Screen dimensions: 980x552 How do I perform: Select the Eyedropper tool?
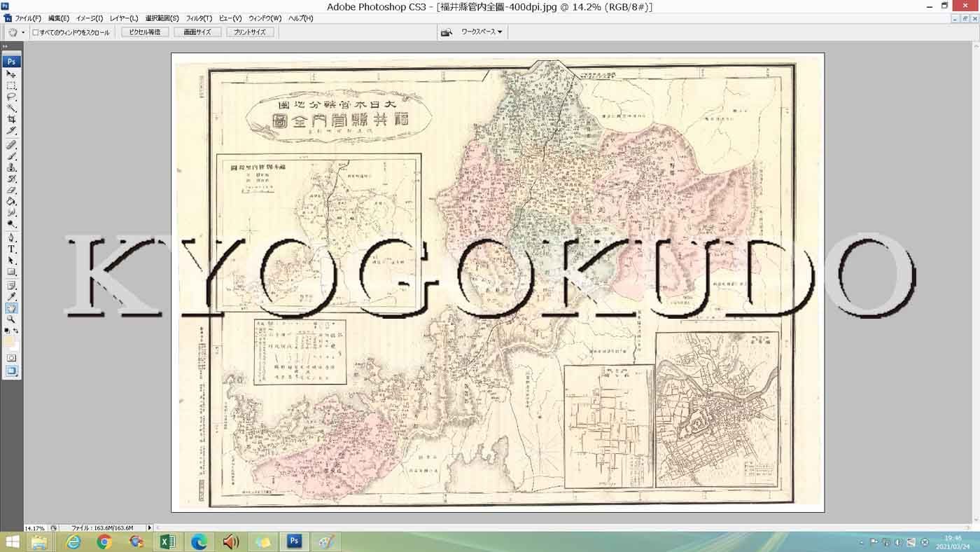tap(11, 297)
